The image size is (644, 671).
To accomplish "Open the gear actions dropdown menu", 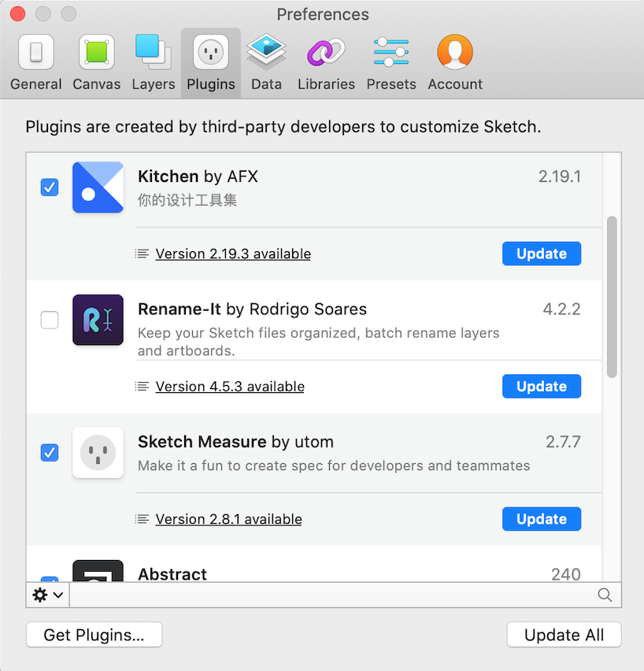I will (x=48, y=595).
